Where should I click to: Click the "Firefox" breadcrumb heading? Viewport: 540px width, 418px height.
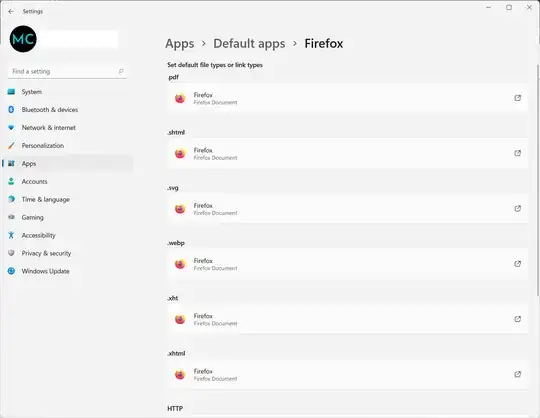click(323, 44)
